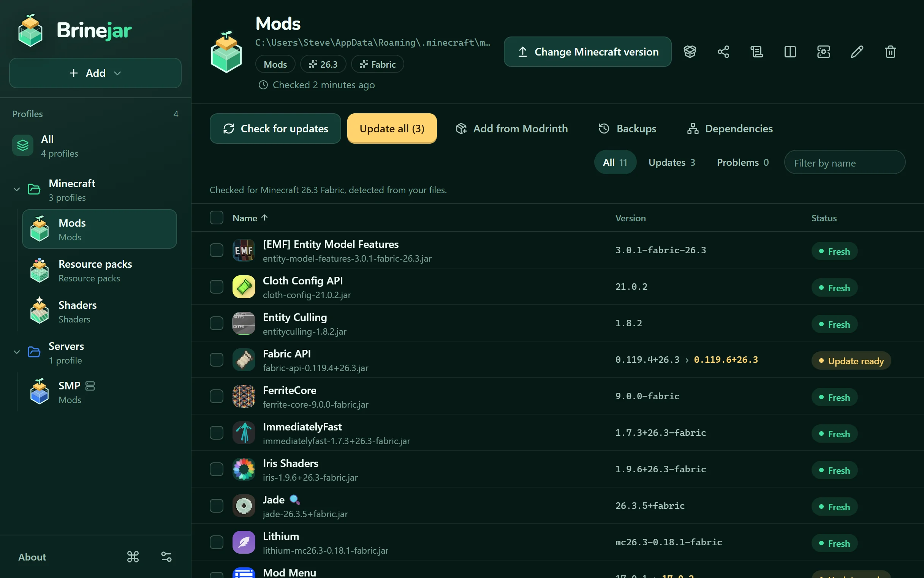Click the Fabric loader tag chip
The image size is (924, 578).
tap(377, 64)
